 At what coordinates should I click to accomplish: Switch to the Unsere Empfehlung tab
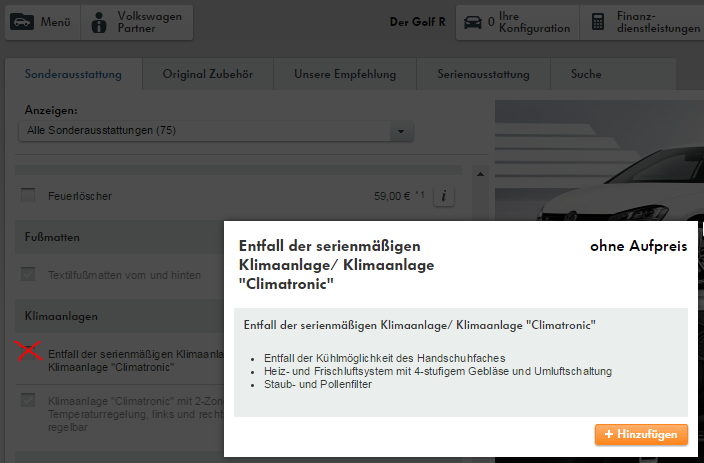coord(345,74)
